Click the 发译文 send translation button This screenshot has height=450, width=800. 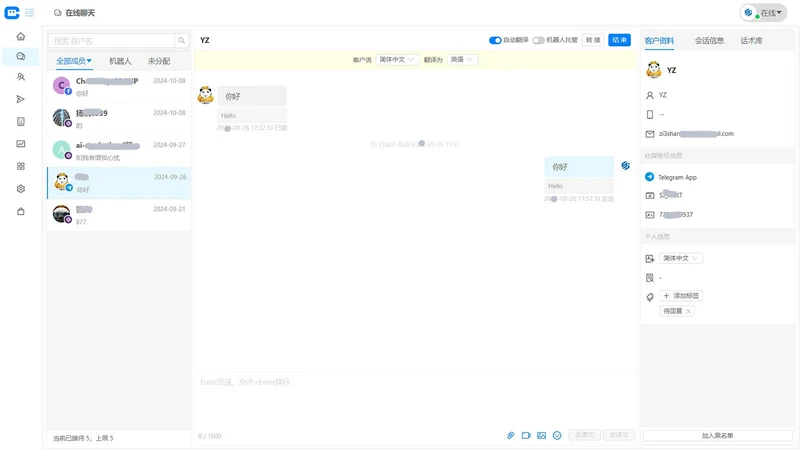coord(618,435)
